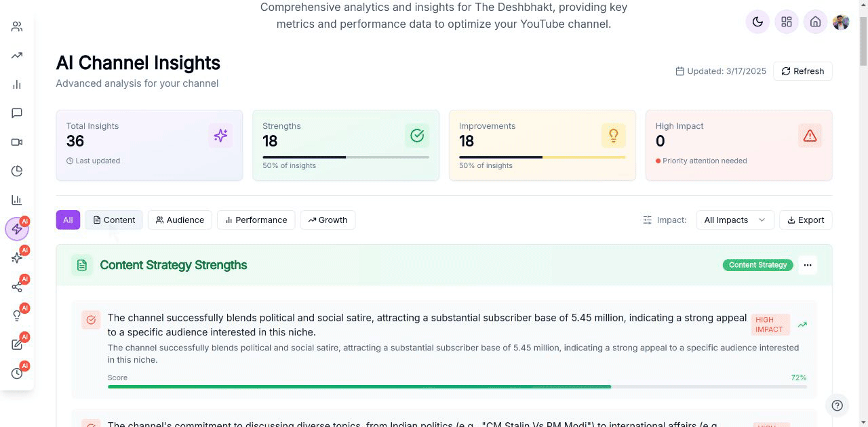Image resolution: width=868 pixels, height=427 pixels.
Task: Toggle dark mode with the moon icon
Action: tap(758, 22)
